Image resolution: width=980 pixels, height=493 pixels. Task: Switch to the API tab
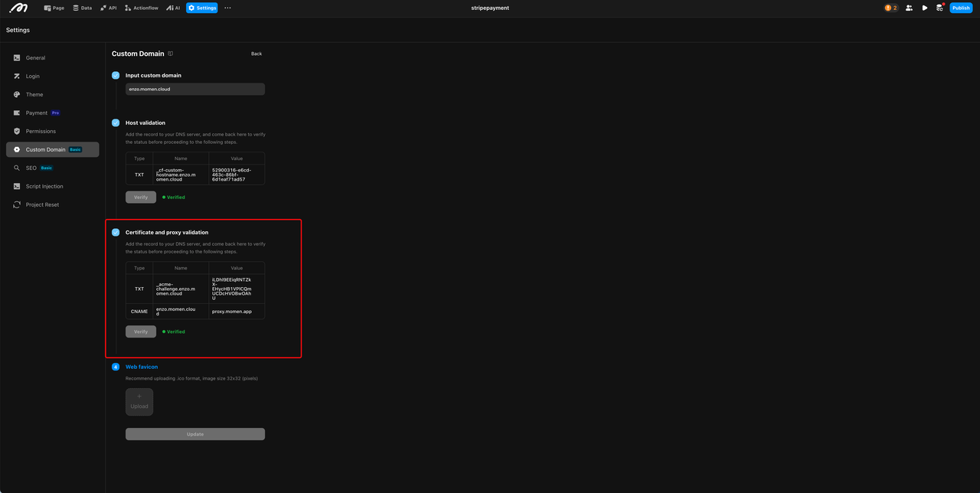[108, 8]
